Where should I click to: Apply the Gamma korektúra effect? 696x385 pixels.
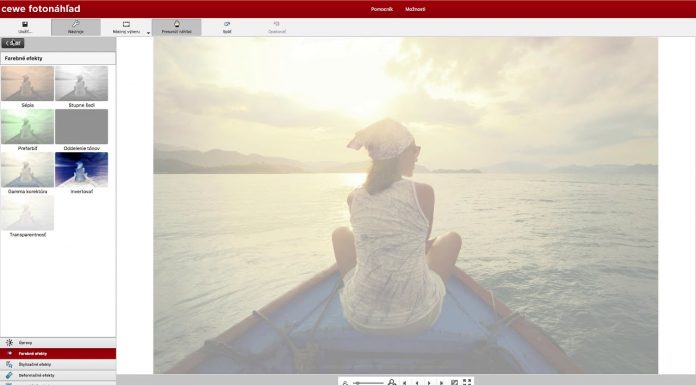[x=28, y=170]
